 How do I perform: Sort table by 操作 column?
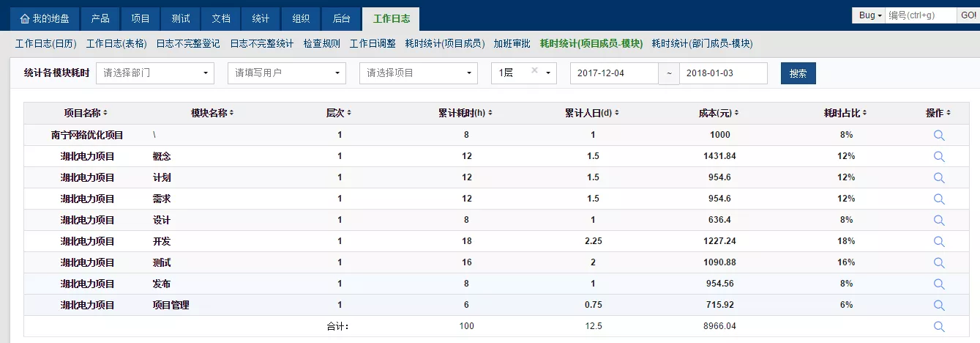(938, 113)
